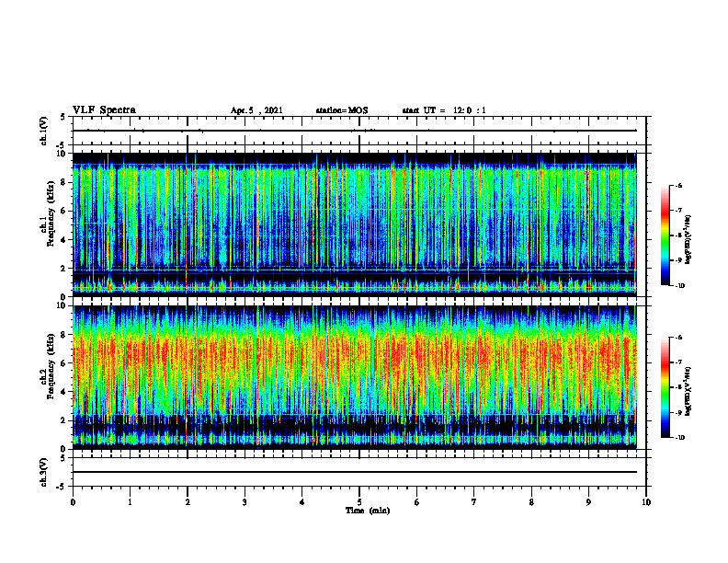Click time axis tick label "0"
Image resolution: width=728 pixels, height=563 pixels.
[x=73, y=502]
